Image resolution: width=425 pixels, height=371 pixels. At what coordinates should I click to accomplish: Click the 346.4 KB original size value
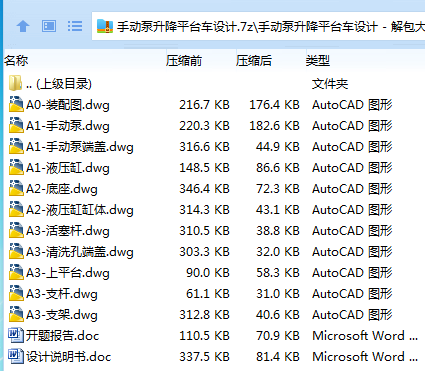204,189
